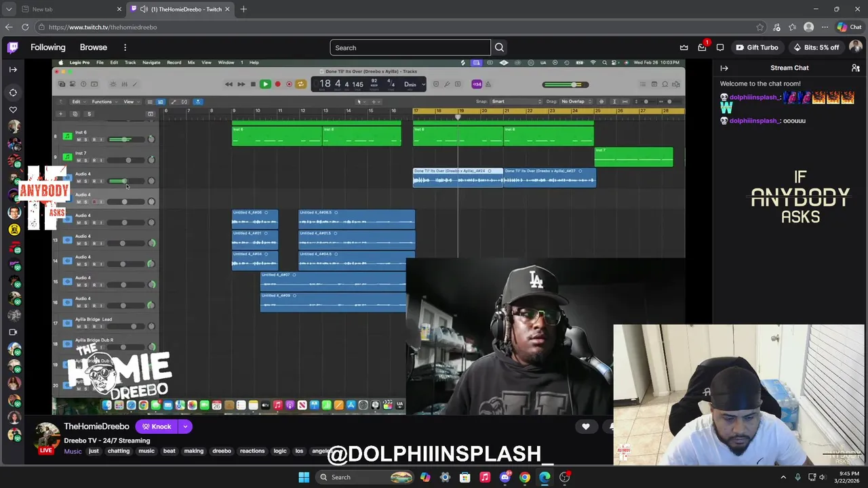
Task: Click the Knock button
Action: tap(156, 426)
